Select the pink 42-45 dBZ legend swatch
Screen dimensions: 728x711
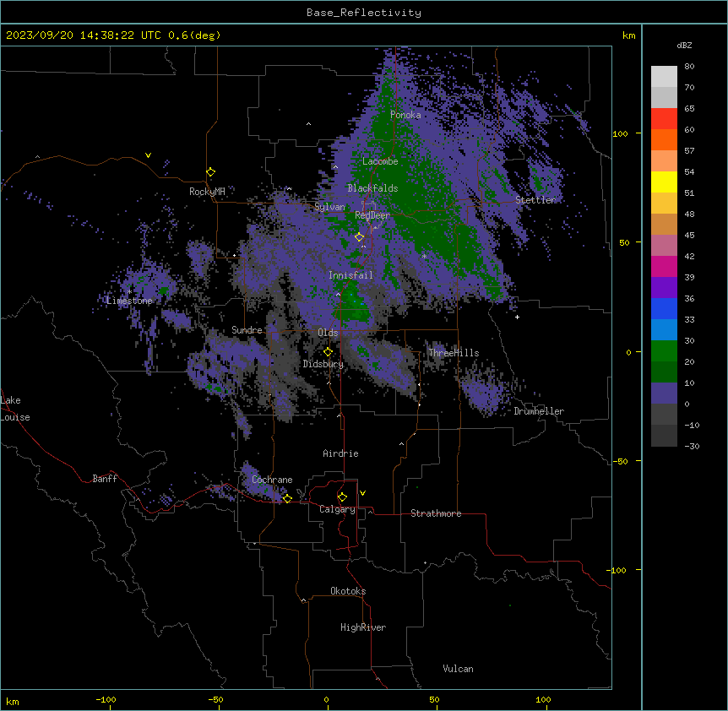tap(664, 246)
